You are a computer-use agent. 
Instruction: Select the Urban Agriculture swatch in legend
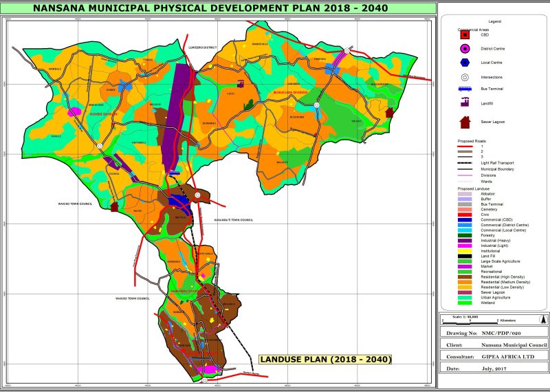[x=464, y=297]
